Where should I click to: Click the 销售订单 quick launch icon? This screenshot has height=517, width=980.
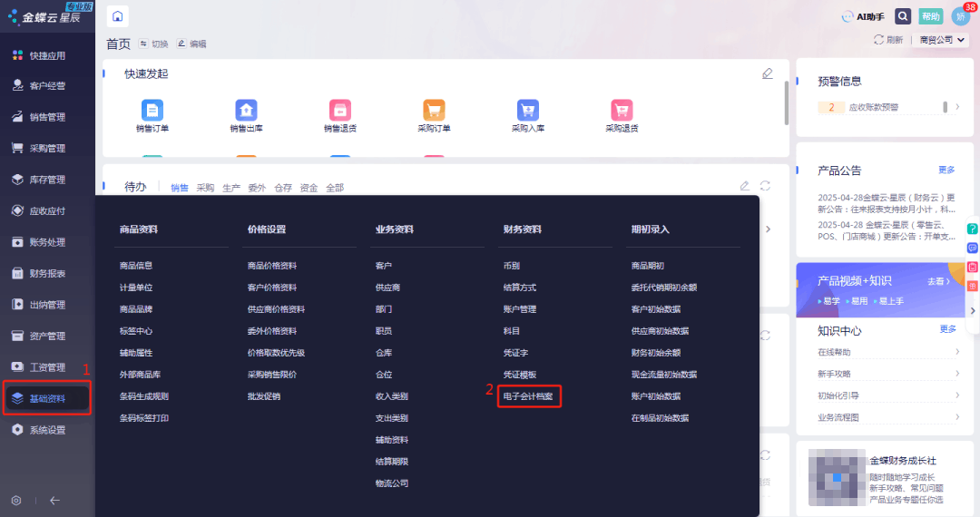click(152, 110)
